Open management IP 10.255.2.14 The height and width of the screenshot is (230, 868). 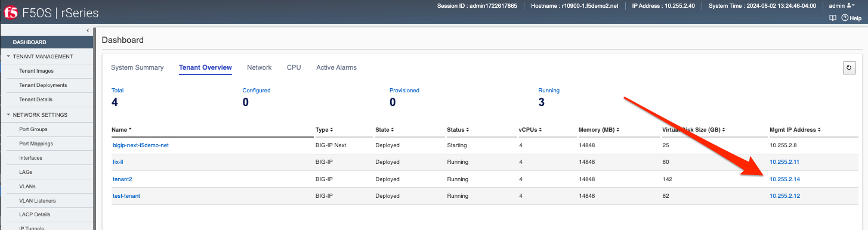click(784, 179)
